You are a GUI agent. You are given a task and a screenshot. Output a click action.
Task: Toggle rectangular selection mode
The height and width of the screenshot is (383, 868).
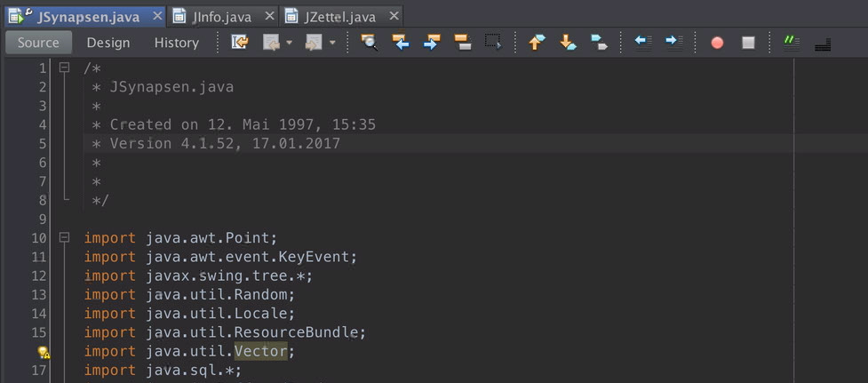(x=493, y=43)
